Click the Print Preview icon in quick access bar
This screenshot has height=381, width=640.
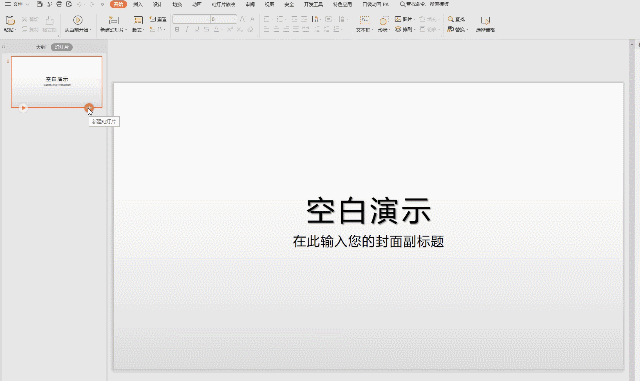[69, 4]
